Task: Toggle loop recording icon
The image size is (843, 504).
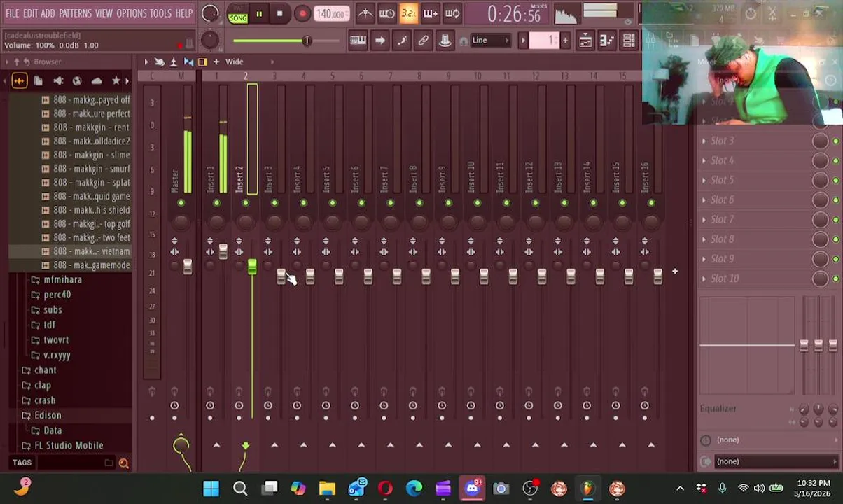Action: pyautogui.click(x=452, y=13)
